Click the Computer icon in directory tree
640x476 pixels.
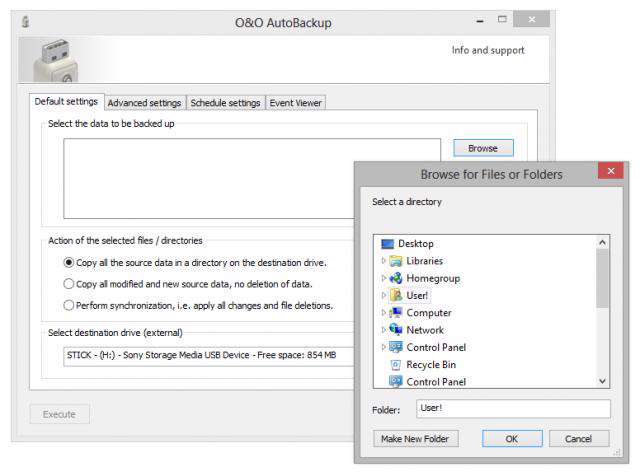pyautogui.click(x=396, y=313)
